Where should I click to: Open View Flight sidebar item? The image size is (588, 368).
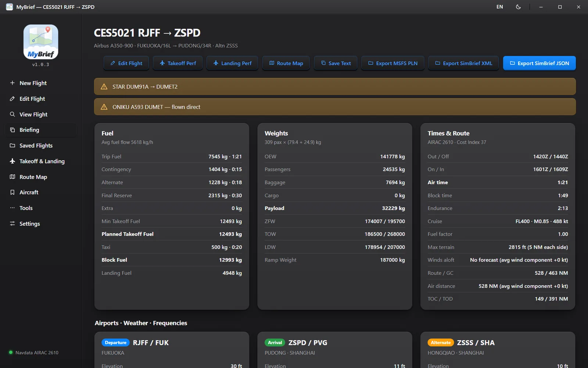tap(40, 114)
